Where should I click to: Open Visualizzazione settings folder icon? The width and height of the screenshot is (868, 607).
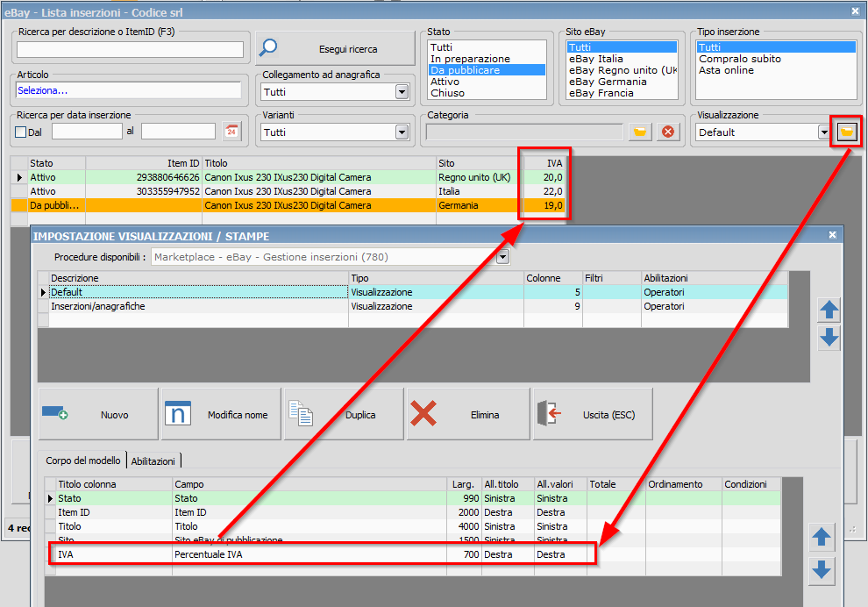coord(846,132)
